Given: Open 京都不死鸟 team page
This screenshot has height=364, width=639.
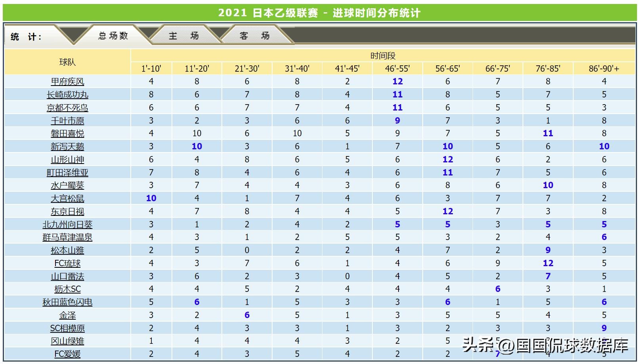Looking at the screenshot, I should 67,108.
